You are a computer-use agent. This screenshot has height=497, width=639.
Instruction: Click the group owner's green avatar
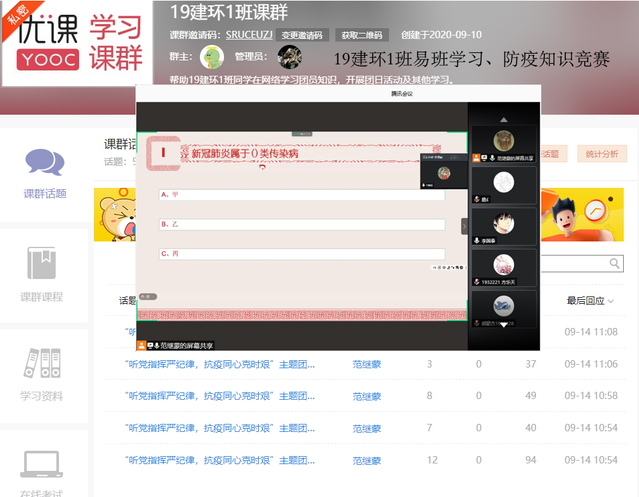coord(211,57)
